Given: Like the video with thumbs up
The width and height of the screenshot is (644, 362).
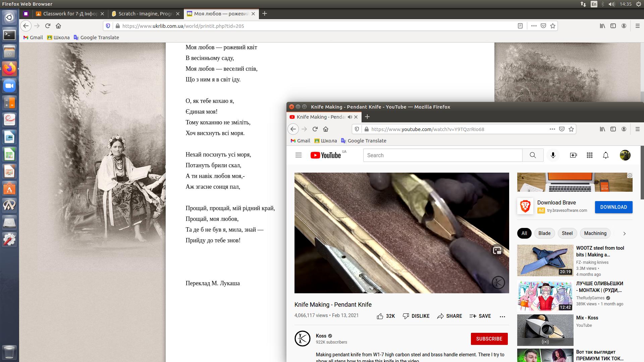Looking at the screenshot, I should [x=380, y=316].
